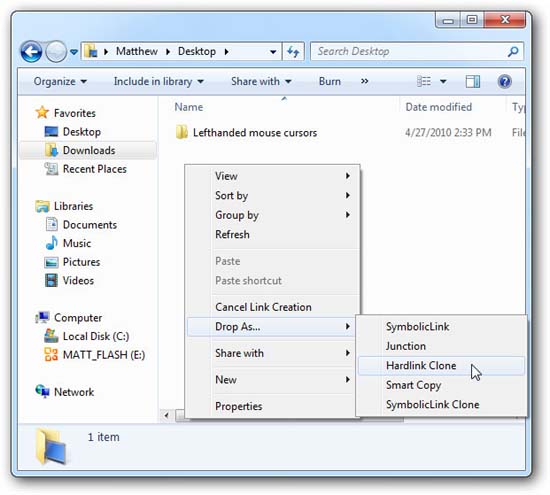Click the Recent Places icon
Screen dimensions: 550x495
[x=51, y=169]
